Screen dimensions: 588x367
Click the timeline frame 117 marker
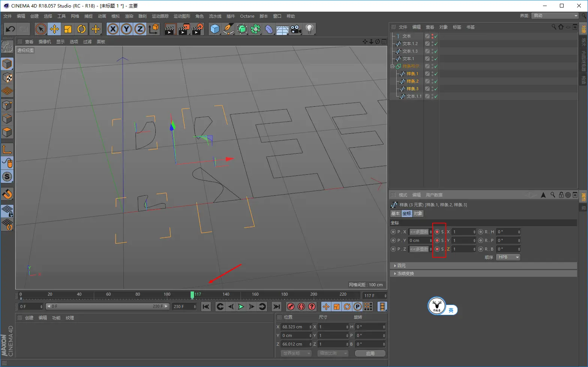[x=192, y=295]
